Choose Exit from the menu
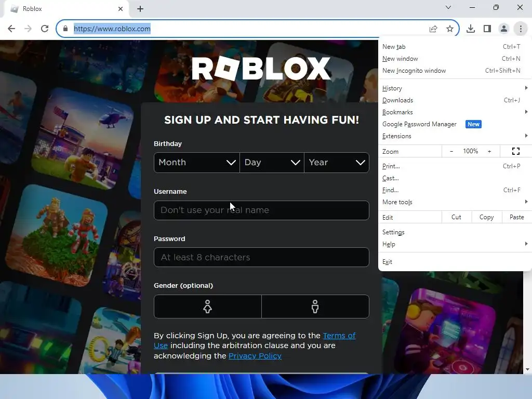 455,262
